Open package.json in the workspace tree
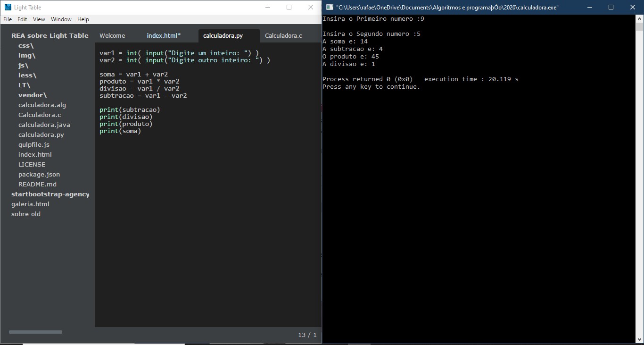 (39, 174)
